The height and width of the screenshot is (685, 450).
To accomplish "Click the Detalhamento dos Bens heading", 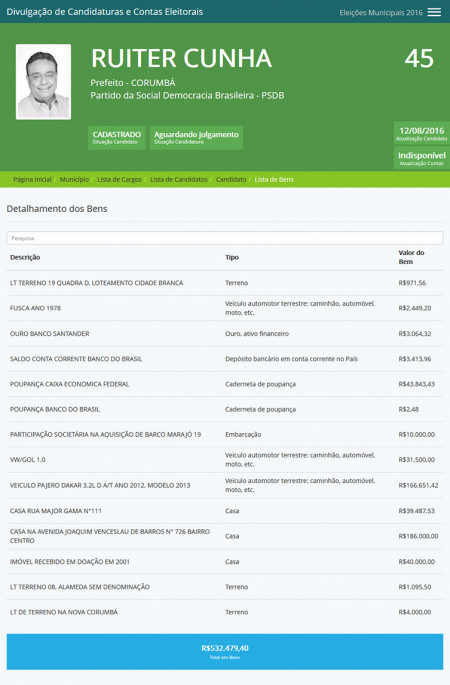I will [57, 209].
